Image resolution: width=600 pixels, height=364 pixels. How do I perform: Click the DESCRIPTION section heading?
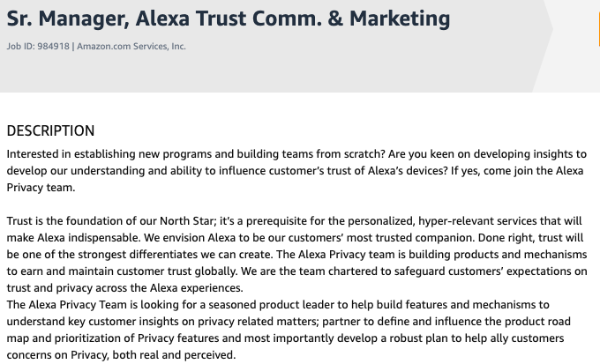click(50, 130)
